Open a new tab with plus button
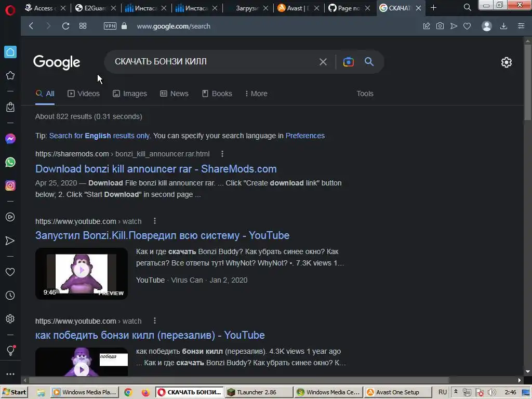The width and height of the screenshot is (532, 399). click(x=433, y=7)
